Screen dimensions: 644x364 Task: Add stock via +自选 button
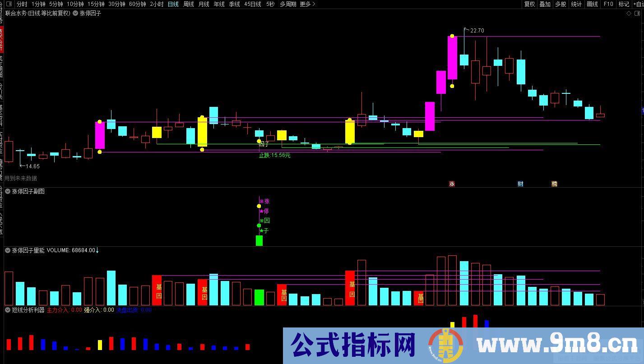coord(638,4)
